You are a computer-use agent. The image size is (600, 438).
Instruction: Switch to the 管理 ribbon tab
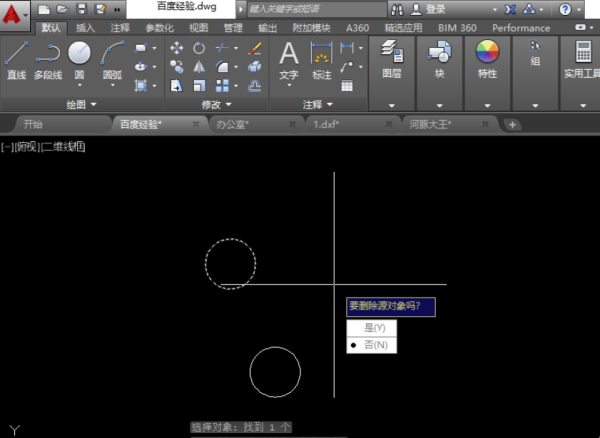tap(233, 28)
